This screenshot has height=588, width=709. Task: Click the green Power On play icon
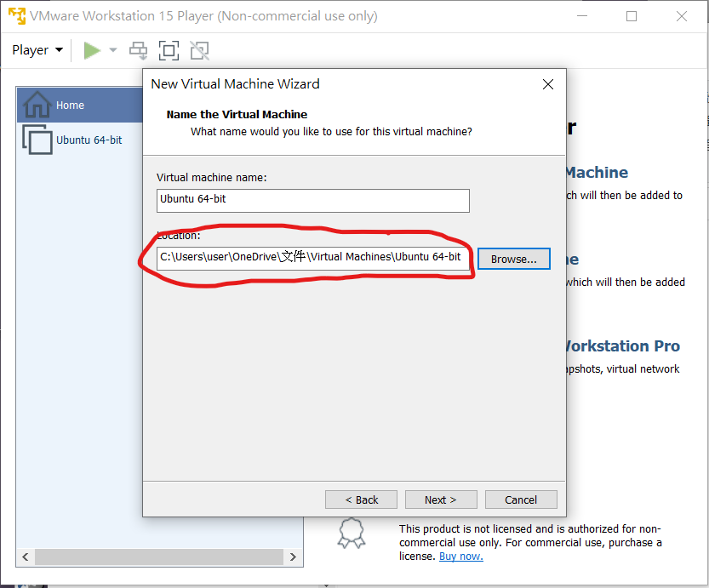[x=92, y=50]
